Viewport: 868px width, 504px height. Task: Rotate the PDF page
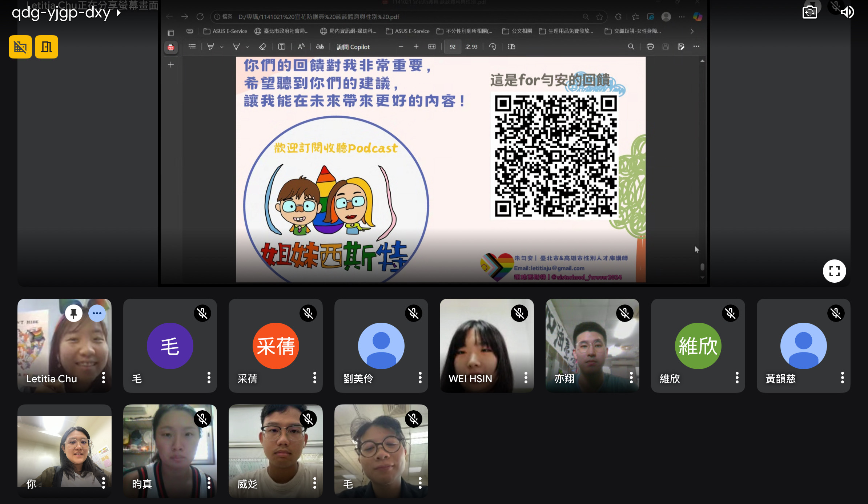pos(493,47)
